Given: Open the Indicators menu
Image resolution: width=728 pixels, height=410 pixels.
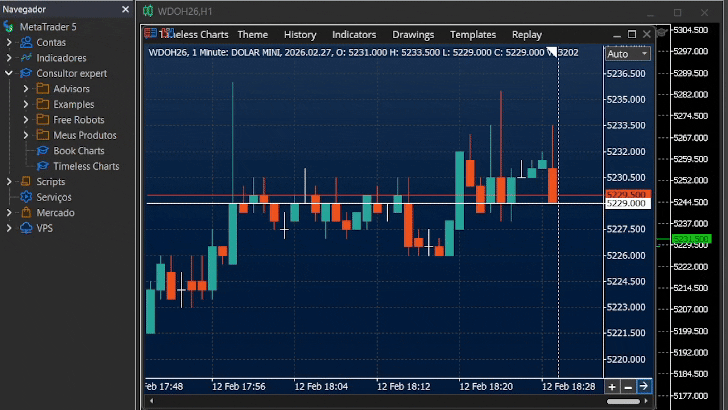Looking at the screenshot, I should 354,35.
